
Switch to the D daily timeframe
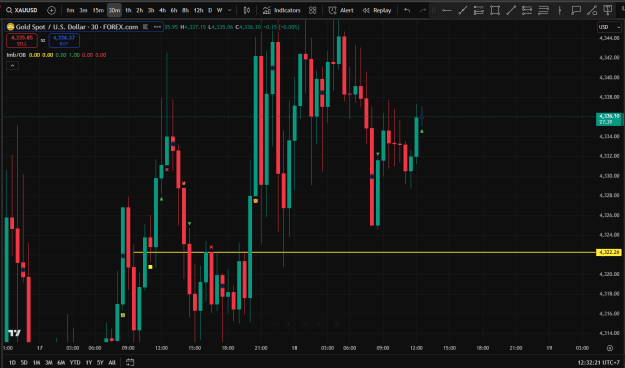pyautogui.click(x=210, y=10)
